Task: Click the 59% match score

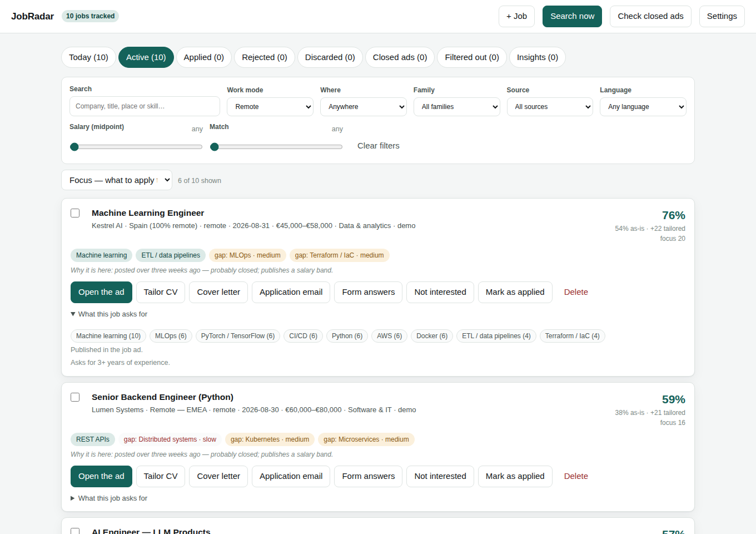Action: 673,399
